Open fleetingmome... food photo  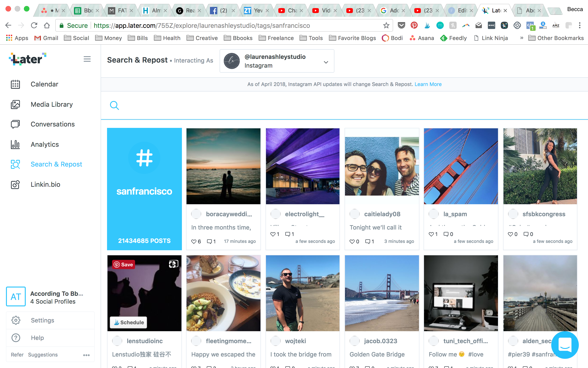click(223, 293)
